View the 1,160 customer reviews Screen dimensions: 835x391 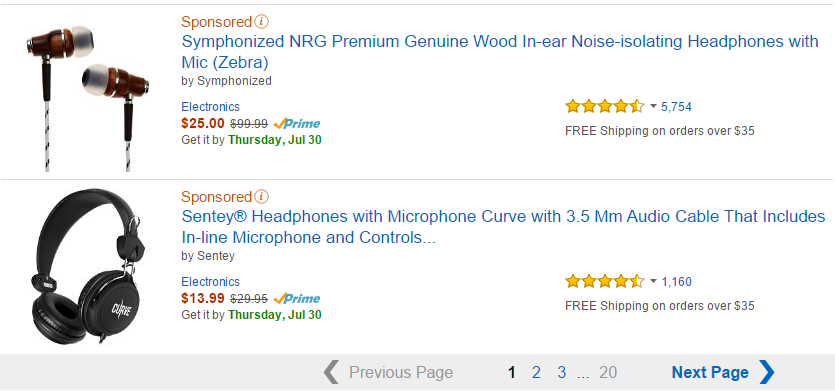pyautogui.click(x=676, y=282)
